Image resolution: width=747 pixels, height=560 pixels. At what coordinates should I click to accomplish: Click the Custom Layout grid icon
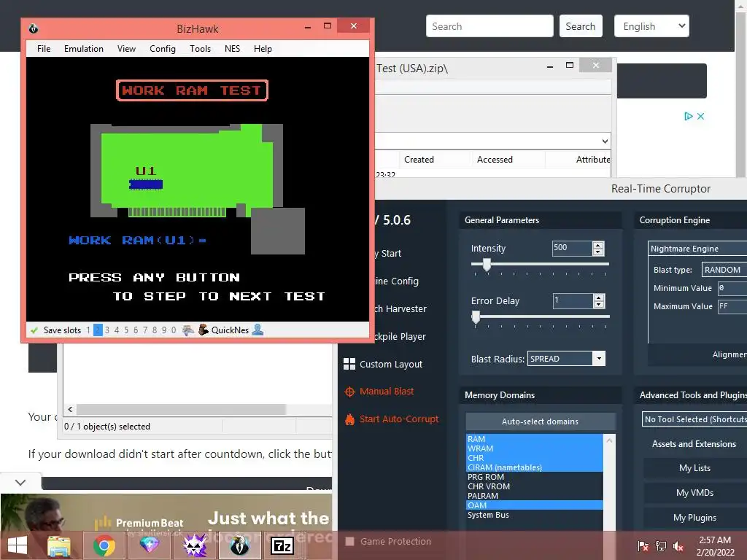[349, 364]
